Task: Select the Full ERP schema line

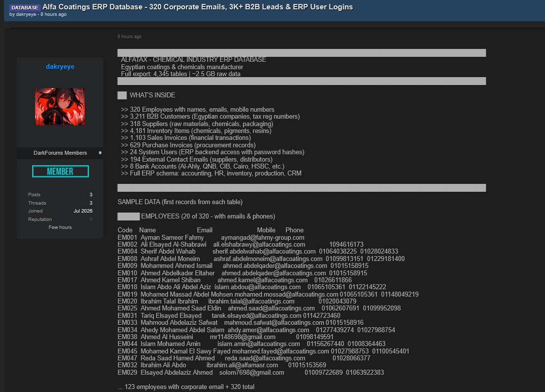Action: coord(211,173)
